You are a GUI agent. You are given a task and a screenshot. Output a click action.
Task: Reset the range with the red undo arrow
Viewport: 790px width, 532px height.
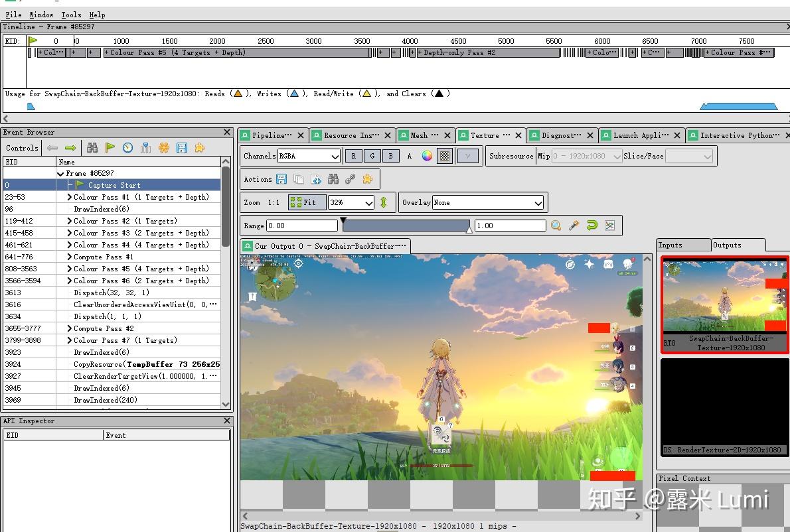click(x=592, y=225)
